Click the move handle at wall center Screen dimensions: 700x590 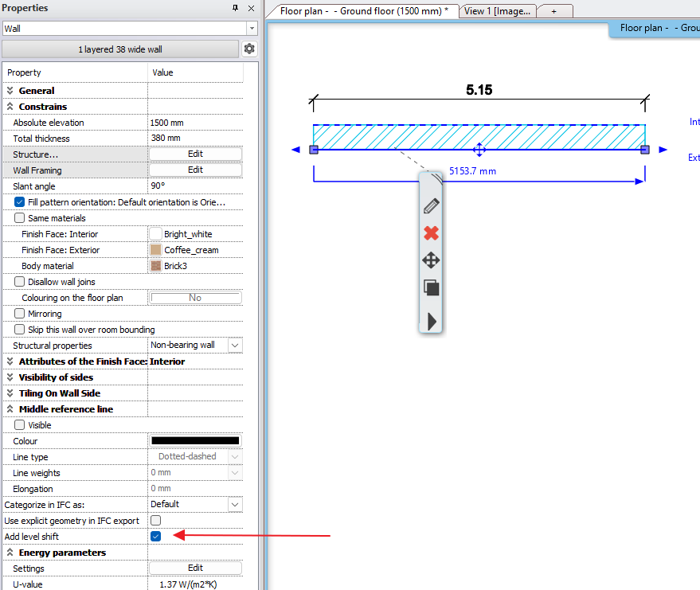[479, 150]
